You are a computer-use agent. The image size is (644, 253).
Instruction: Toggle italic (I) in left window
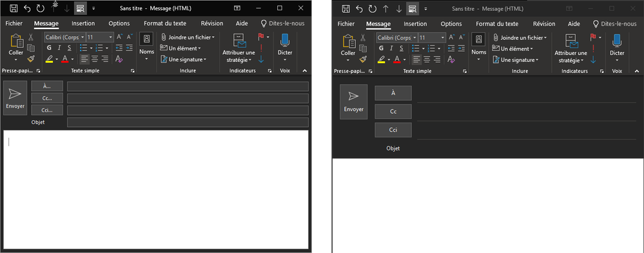pyautogui.click(x=59, y=48)
